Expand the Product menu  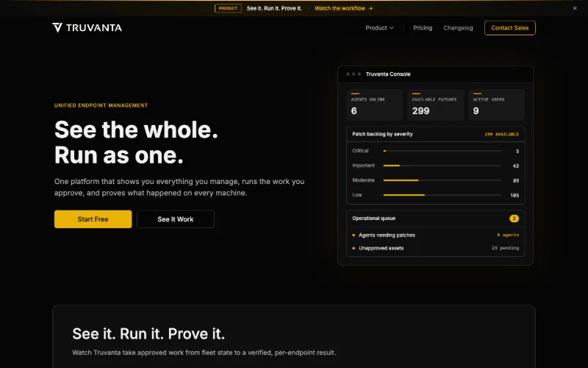379,28
